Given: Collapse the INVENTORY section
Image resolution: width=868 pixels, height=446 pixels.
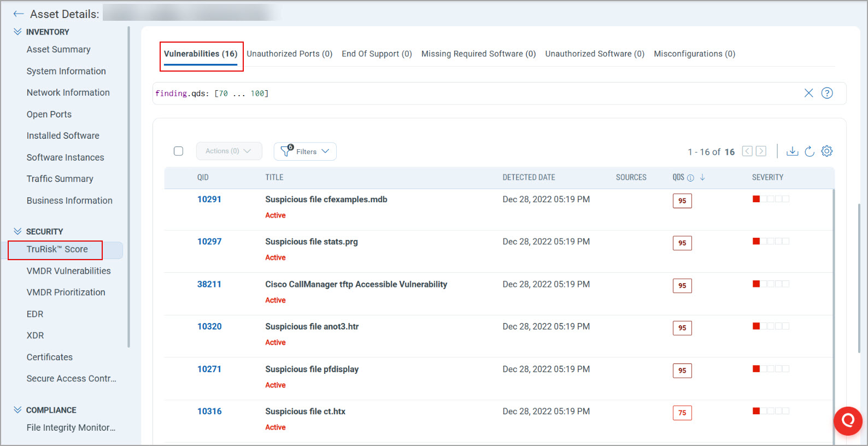Looking at the screenshot, I should [17, 32].
